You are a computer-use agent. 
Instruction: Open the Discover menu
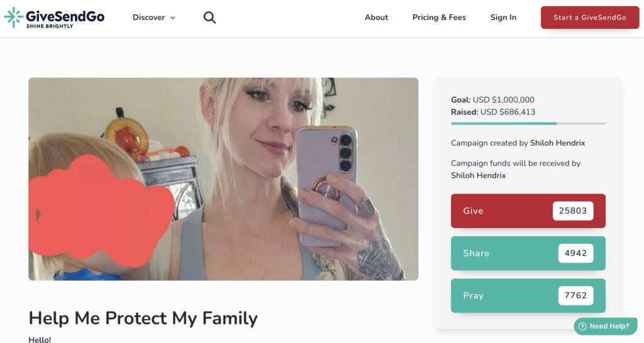[x=153, y=17]
